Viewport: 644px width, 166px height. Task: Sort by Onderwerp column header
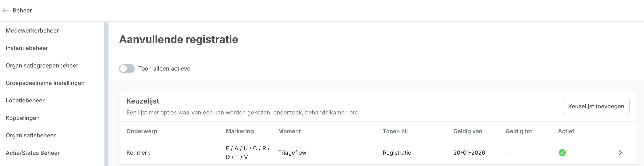click(x=142, y=131)
